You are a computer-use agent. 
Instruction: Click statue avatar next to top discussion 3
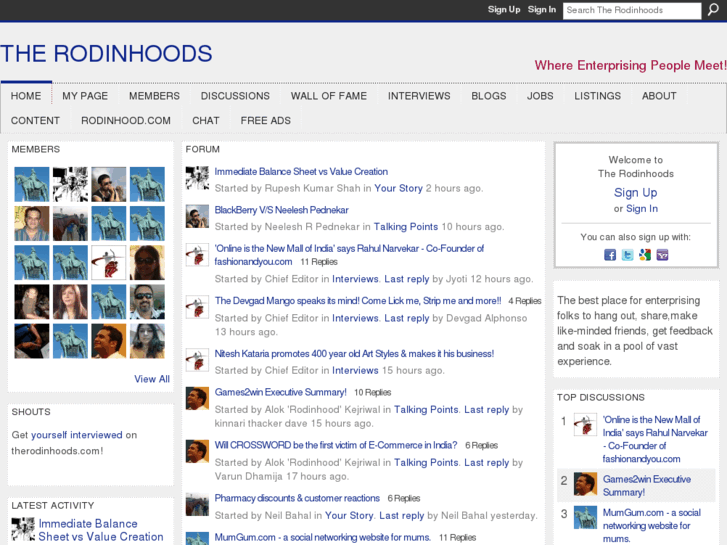coord(585,518)
